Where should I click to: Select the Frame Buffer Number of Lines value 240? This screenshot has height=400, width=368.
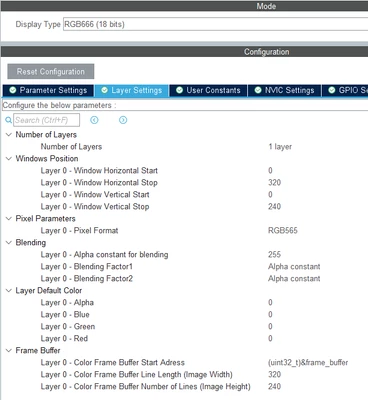(x=274, y=387)
